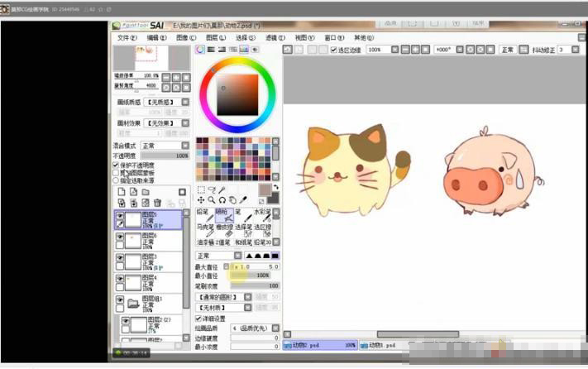Image resolution: width=588 pixels, height=369 pixels.
Task: Hide layer group 图层组1 with eye icon
Action: tap(120, 300)
